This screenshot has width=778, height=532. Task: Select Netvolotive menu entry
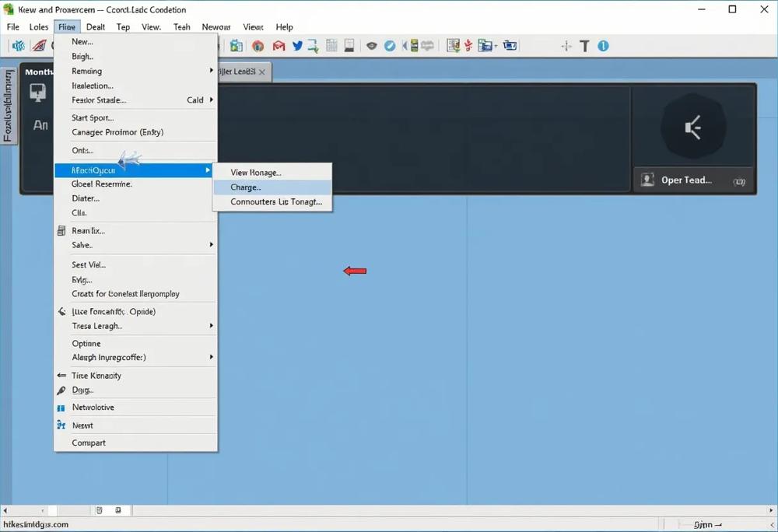point(135,408)
